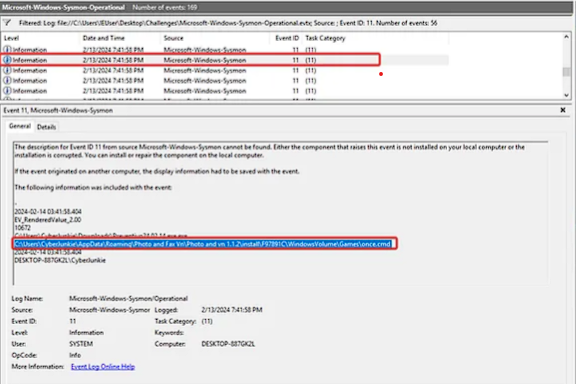Viewport: 576px width, 384px height.
Task: Click the SYSTEM value in User field
Action: (81, 344)
